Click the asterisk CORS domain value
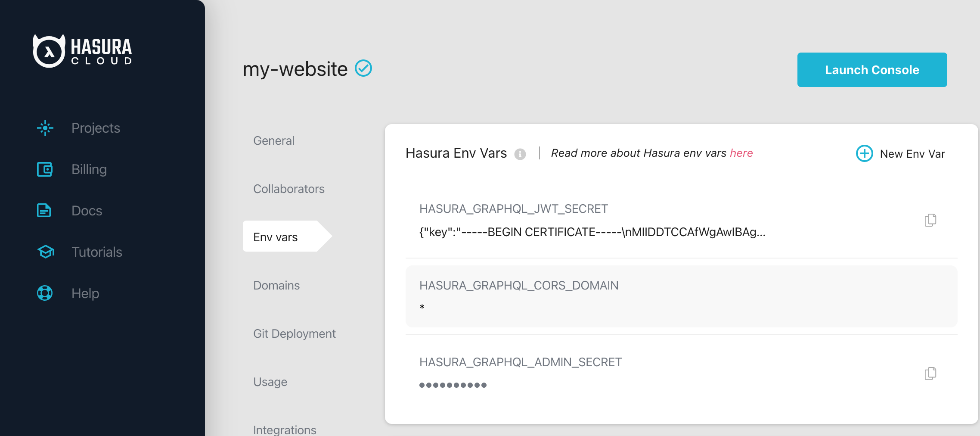 coord(422,307)
